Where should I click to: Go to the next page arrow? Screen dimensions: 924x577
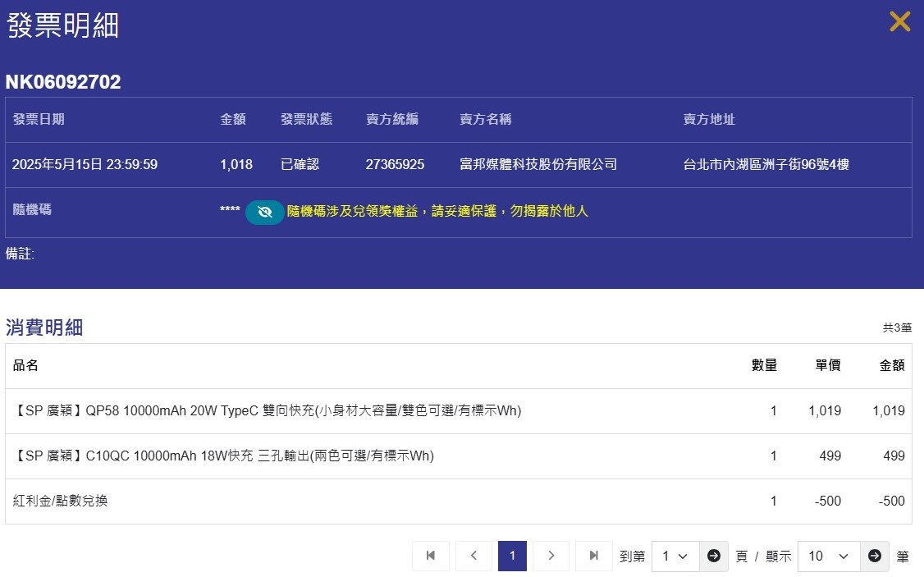(x=551, y=556)
